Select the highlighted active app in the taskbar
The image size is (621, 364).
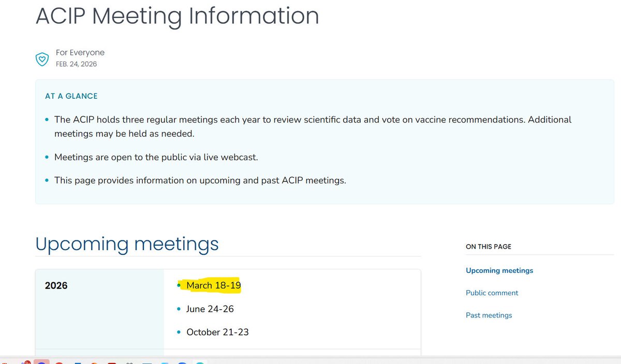[x=41, y=361]
